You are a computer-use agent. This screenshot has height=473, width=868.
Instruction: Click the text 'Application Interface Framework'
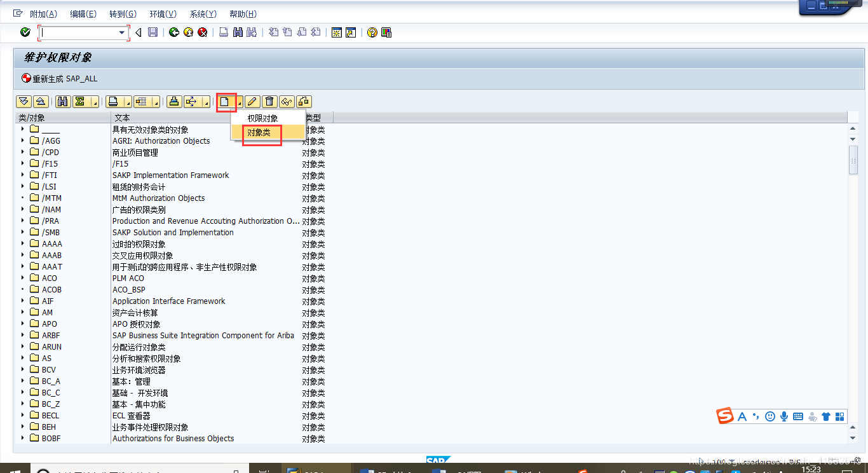(x=169, y=301)
